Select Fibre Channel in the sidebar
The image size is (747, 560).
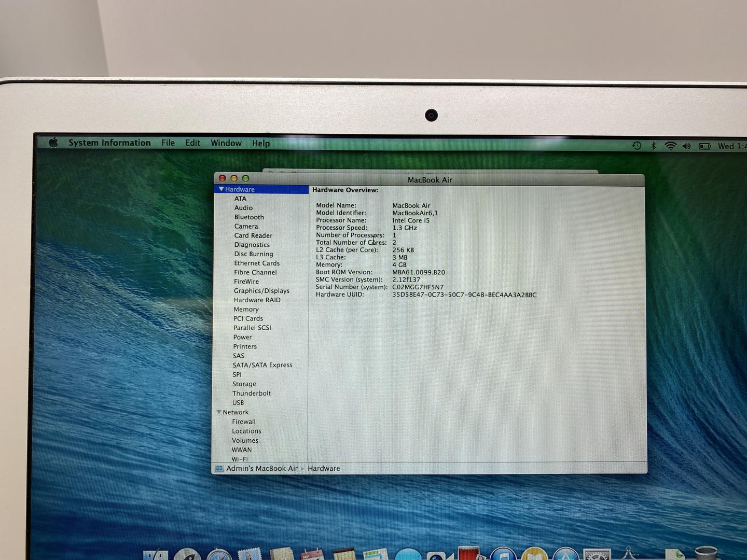(x=255, y=272)
